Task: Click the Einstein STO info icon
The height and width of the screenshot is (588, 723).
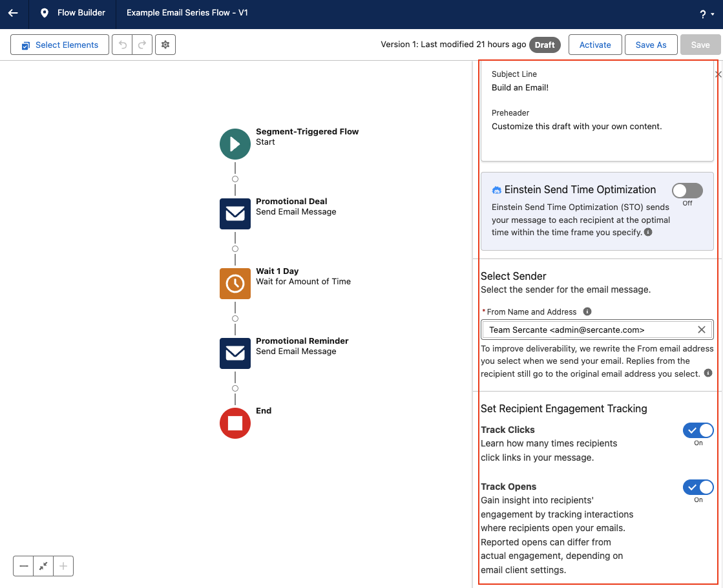Action: (x=648, y=232)
